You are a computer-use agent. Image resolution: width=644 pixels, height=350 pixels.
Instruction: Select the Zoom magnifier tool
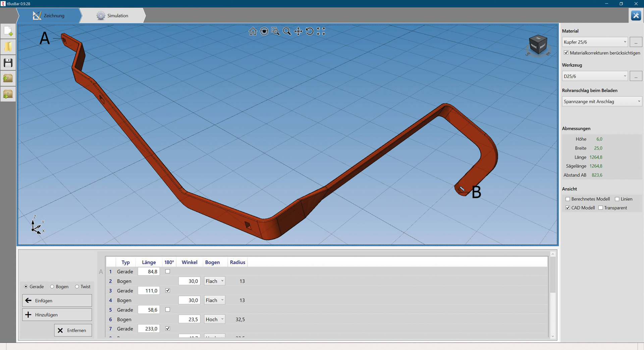coord(287,31)
